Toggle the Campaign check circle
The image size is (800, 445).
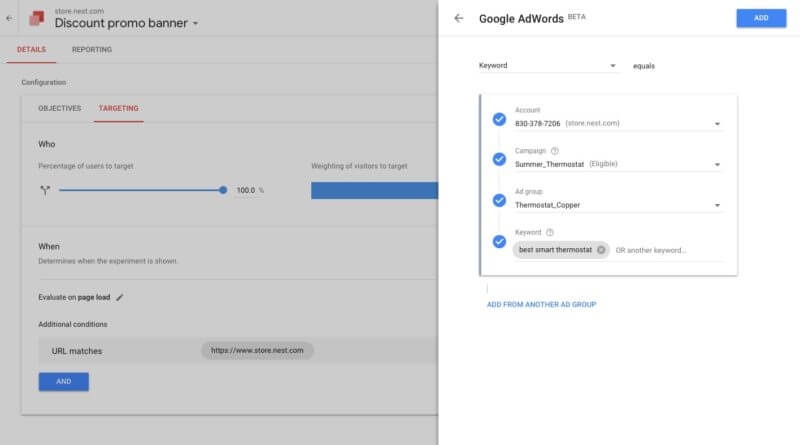coord(499,159)
